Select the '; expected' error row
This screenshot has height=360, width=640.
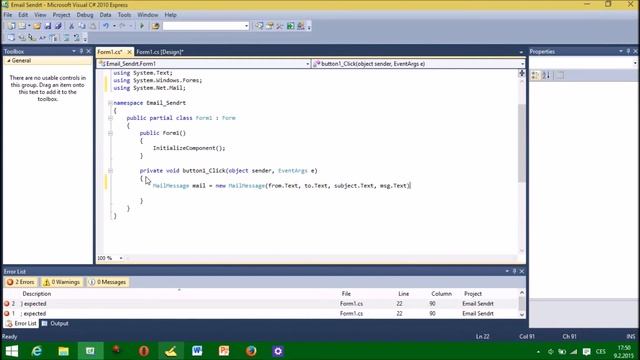(261, 313)
